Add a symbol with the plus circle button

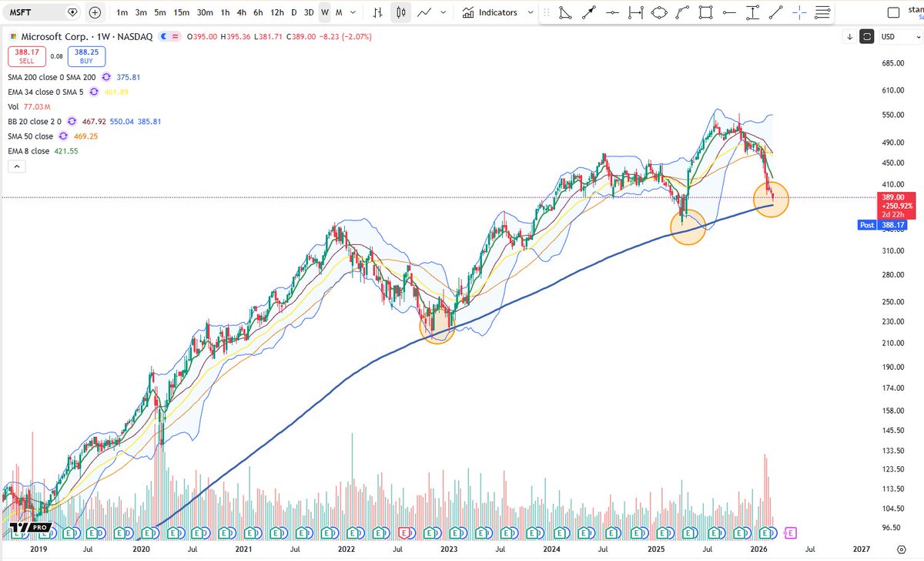[95, 12]
